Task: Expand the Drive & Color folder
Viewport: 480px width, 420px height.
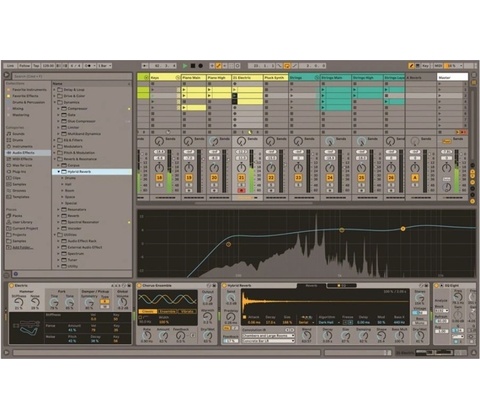Action: coord(54,96)
